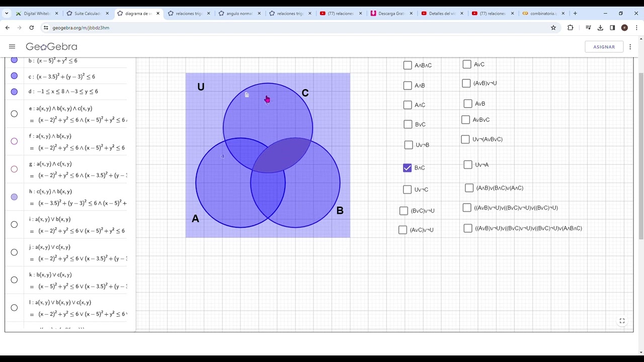Open the Chrome profile avatar
Screen dimensions: 644x362
[624, 28]
